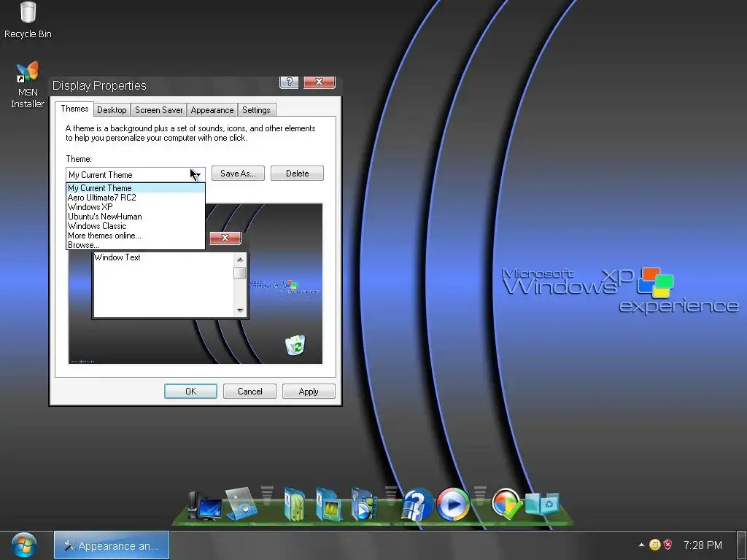Viewport: 747px width, 560px height.
Task: Open the music folder in the dock
Action: [x=295, y=505]
